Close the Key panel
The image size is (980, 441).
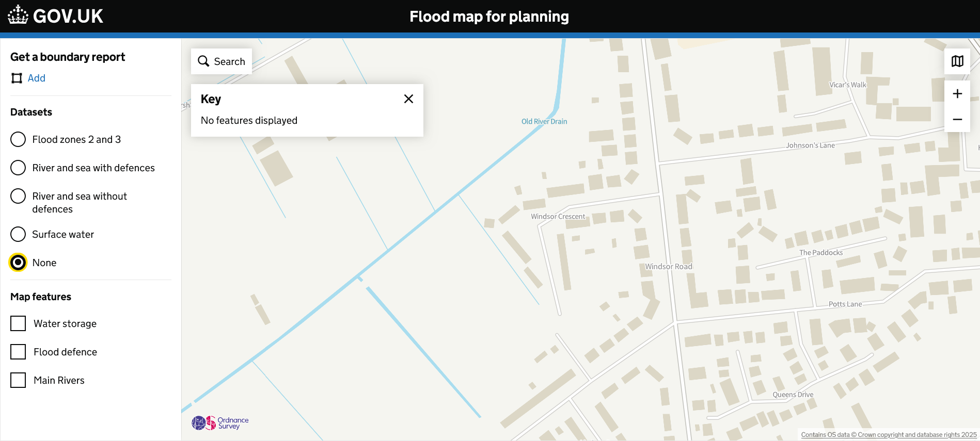(x=408, y=99)
